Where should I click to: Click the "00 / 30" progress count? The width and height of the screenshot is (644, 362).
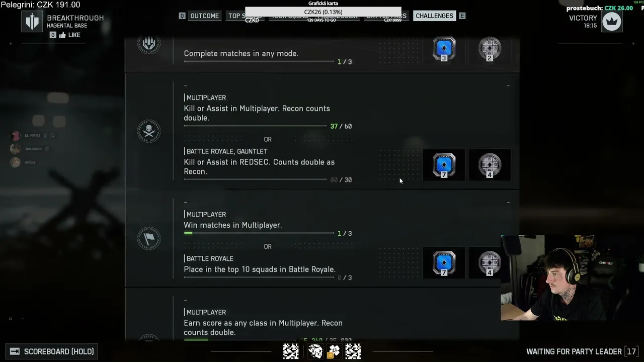click(341, 179)
